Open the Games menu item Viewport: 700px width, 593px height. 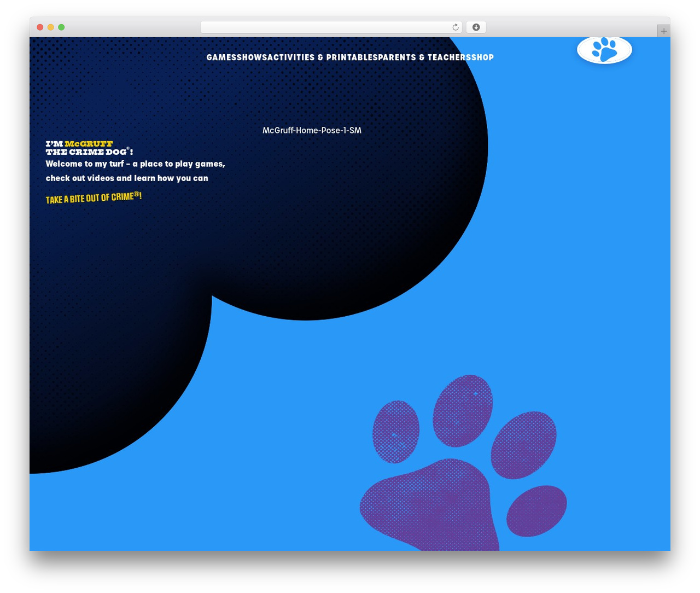pos(221,57)
